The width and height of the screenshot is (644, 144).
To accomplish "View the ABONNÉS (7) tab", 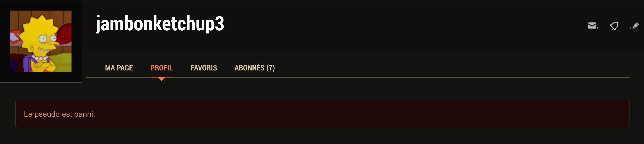I will click(x=254, y=68).
